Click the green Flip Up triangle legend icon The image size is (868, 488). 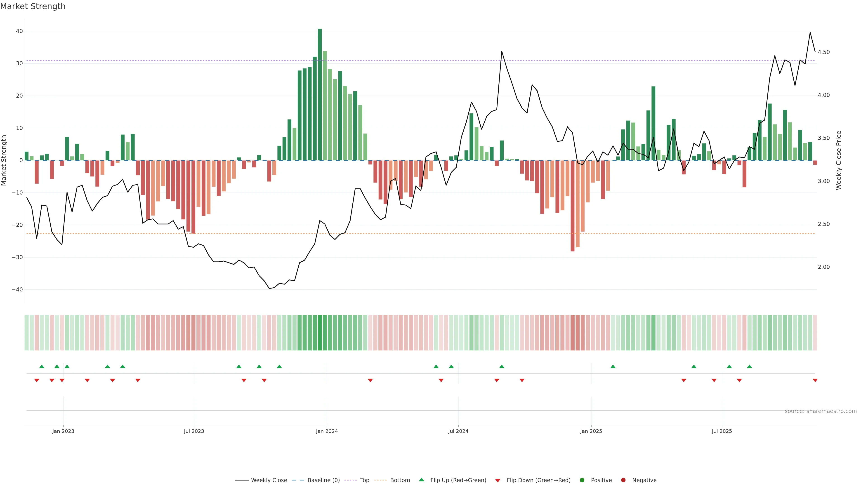421,480
